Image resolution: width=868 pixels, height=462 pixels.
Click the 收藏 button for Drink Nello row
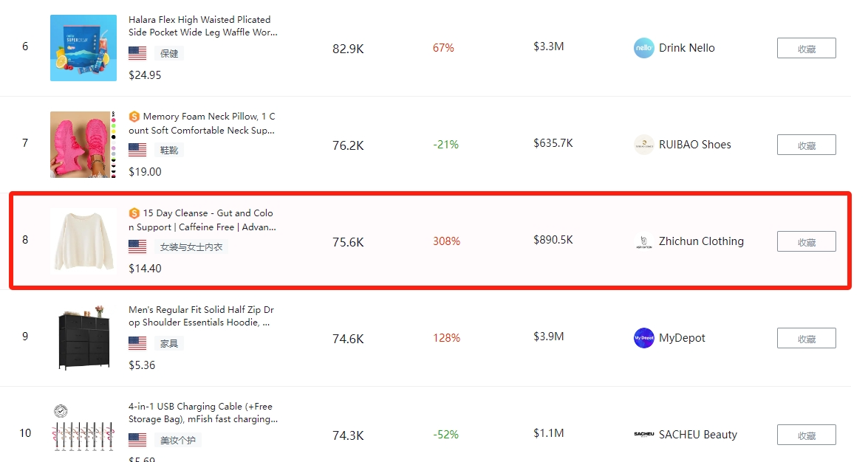[806, 48]
